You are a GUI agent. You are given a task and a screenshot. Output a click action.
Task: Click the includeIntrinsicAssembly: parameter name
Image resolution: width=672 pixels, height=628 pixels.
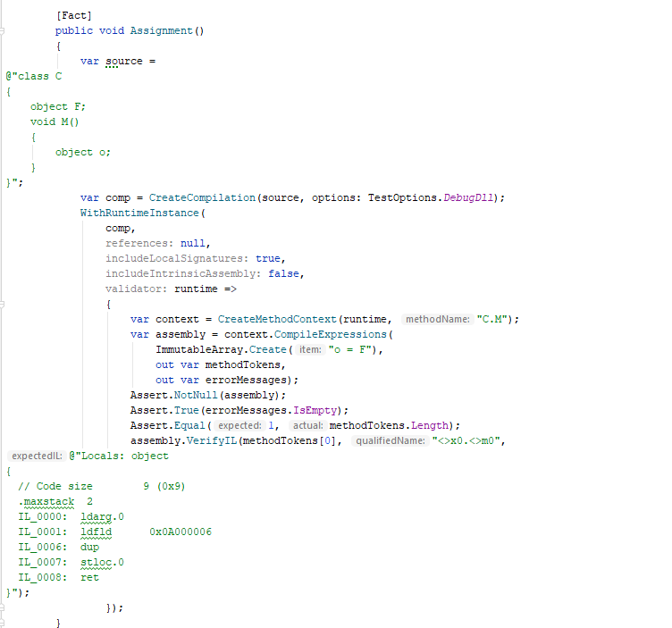click(x=183, y=273)
